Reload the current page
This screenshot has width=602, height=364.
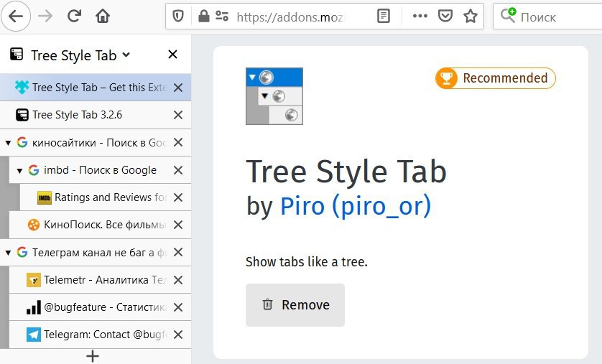(x=74, y=16)
